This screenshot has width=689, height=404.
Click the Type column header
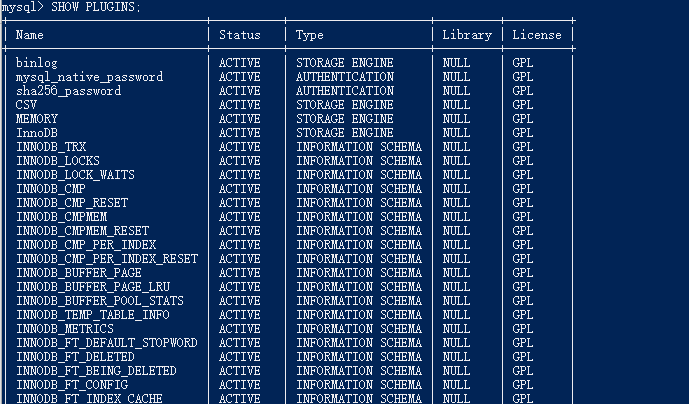309,35
